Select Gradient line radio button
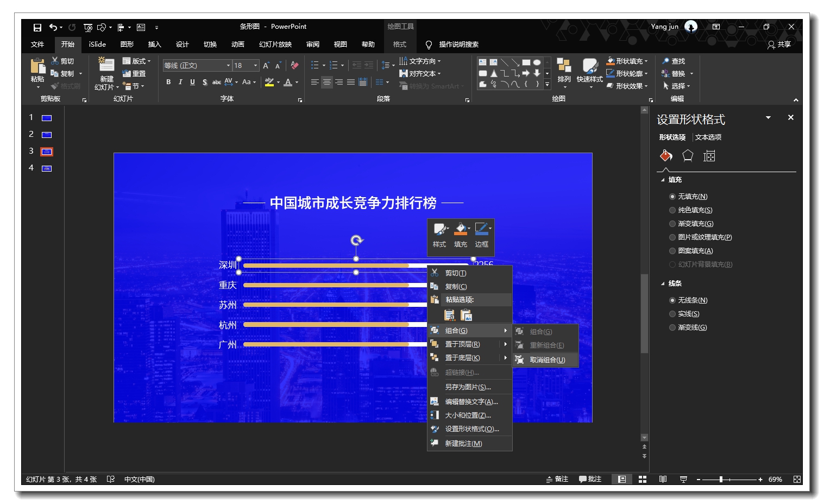824x504 pixels. point(672,327)
